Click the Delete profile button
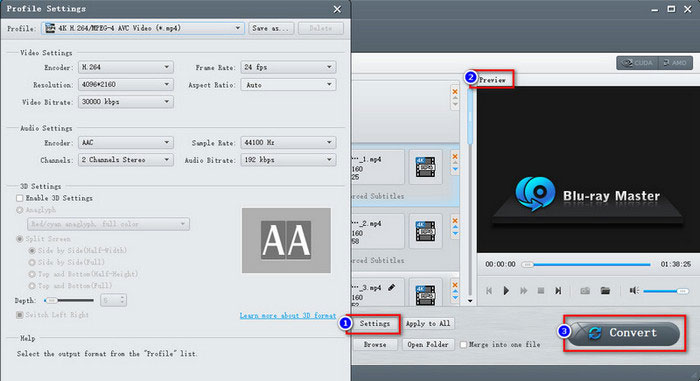 coord(321,28)
